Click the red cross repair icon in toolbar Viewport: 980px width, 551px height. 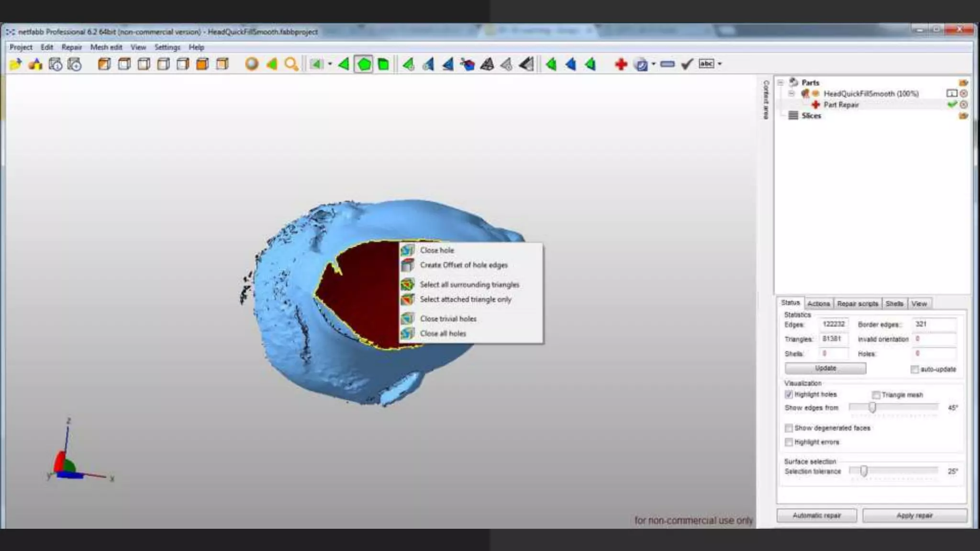point(621,64)
